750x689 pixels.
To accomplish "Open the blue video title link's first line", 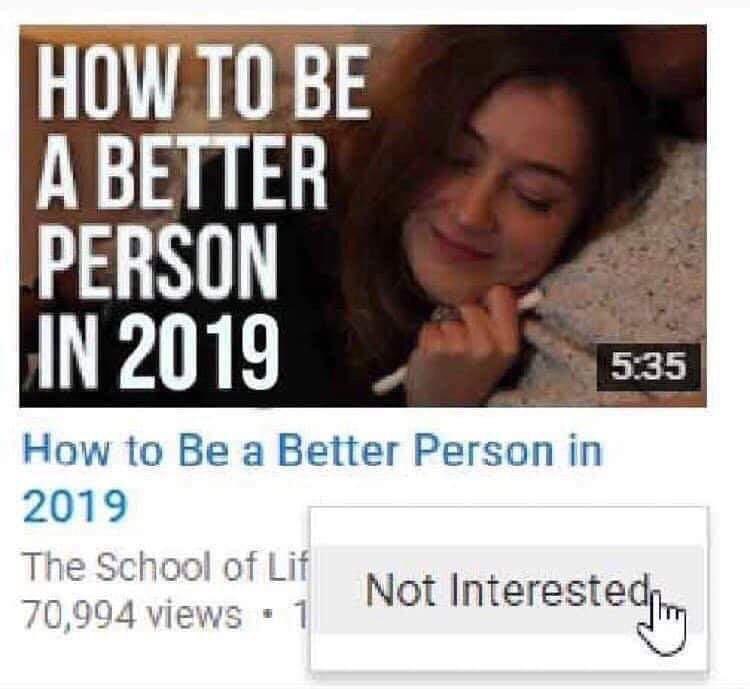I will 312,451.
